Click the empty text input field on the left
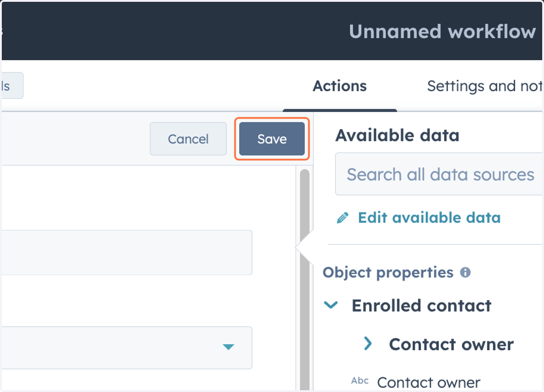Image resolution: width=544 pixels, height=392 pixels. point(127,252)
